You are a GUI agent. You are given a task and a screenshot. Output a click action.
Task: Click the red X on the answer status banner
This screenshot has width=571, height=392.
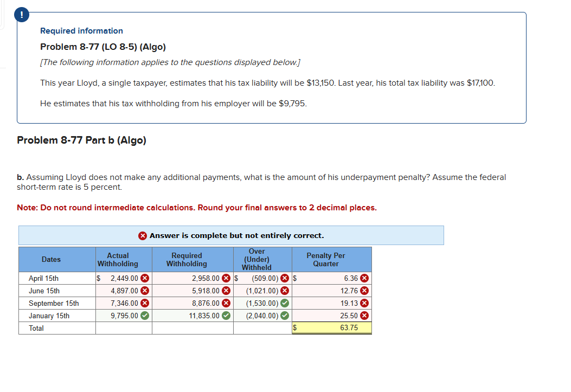click(141, 235)
